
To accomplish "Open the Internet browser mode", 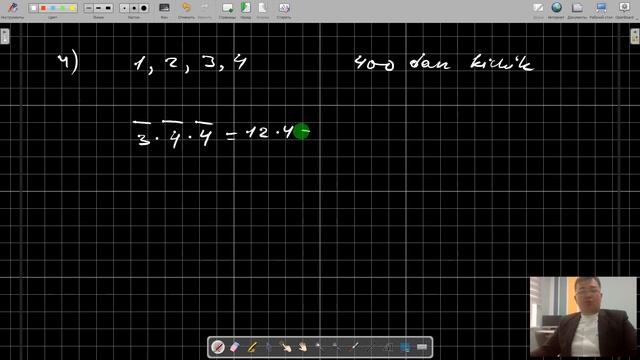I will coord(556,8).
